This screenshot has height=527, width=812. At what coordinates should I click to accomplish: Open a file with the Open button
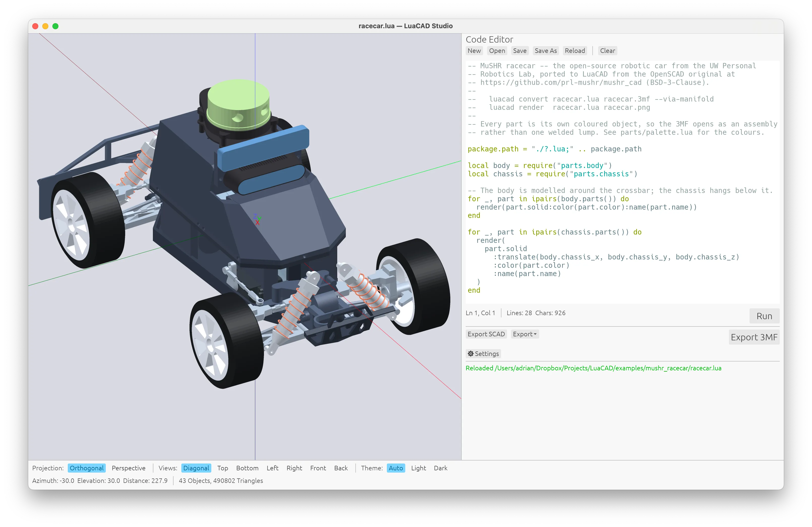(x=497, y=51)
